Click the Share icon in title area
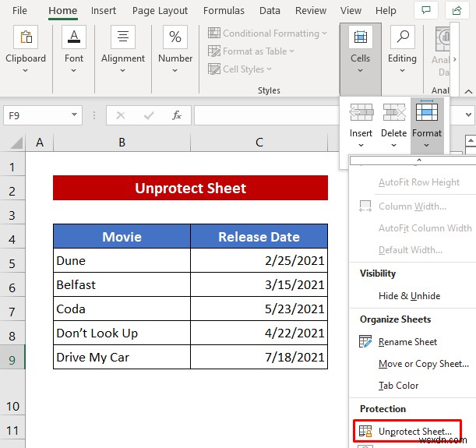This screenshot has width=476, height=448. click(457, 10)
